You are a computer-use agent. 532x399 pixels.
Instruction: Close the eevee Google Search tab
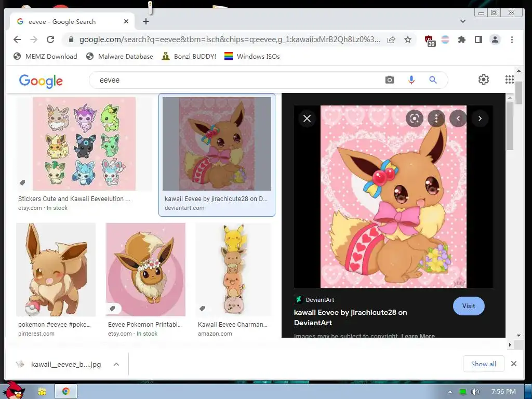(126, 21)
